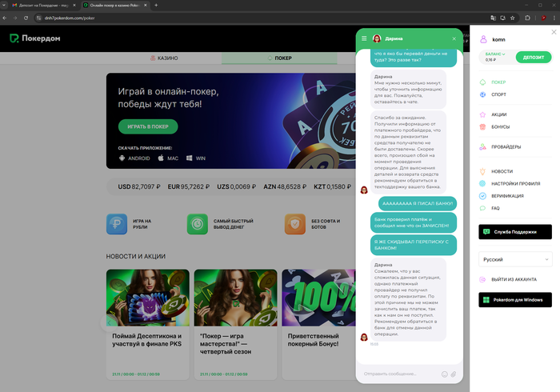Viewport: 560px width, 392px height.
Task: Download the Mac app
Action: pyautogui.click(x=168, y=158)
